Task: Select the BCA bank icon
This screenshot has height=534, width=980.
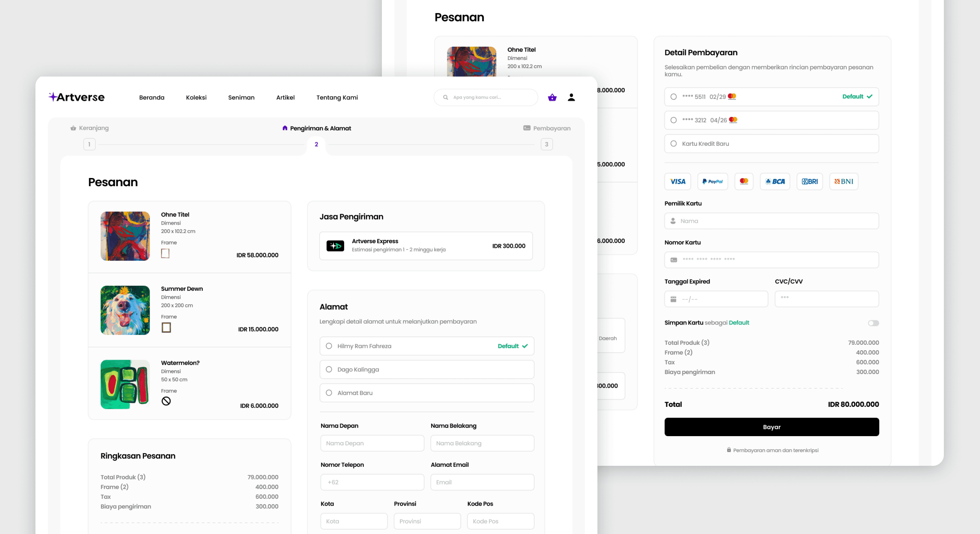Action: point(775,181)
